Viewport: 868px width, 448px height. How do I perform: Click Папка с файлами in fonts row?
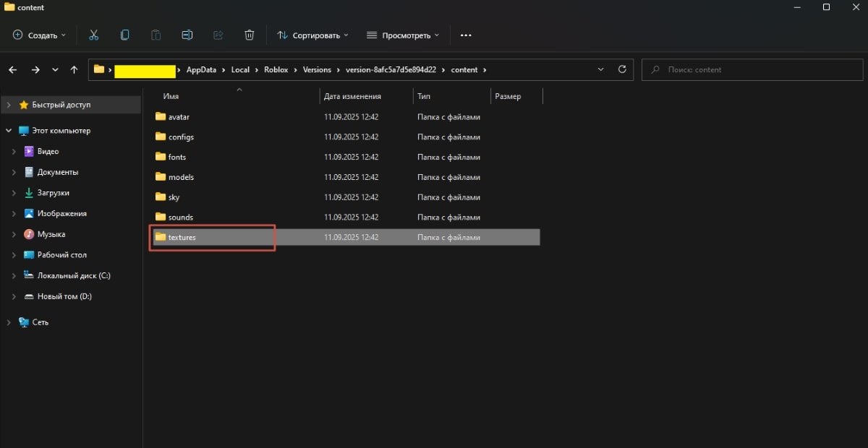coord(448,157)
